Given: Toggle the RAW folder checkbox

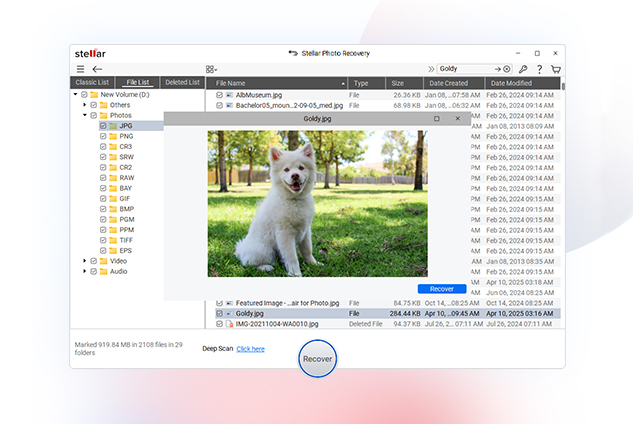Looking at the screenshot, I should click(103, 178).
